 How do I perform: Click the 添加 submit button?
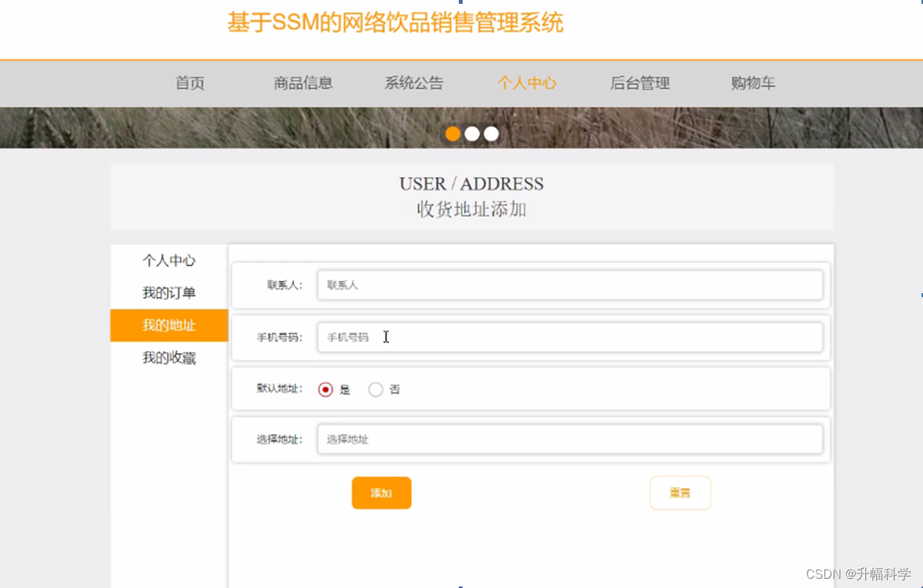click(381, 493)
